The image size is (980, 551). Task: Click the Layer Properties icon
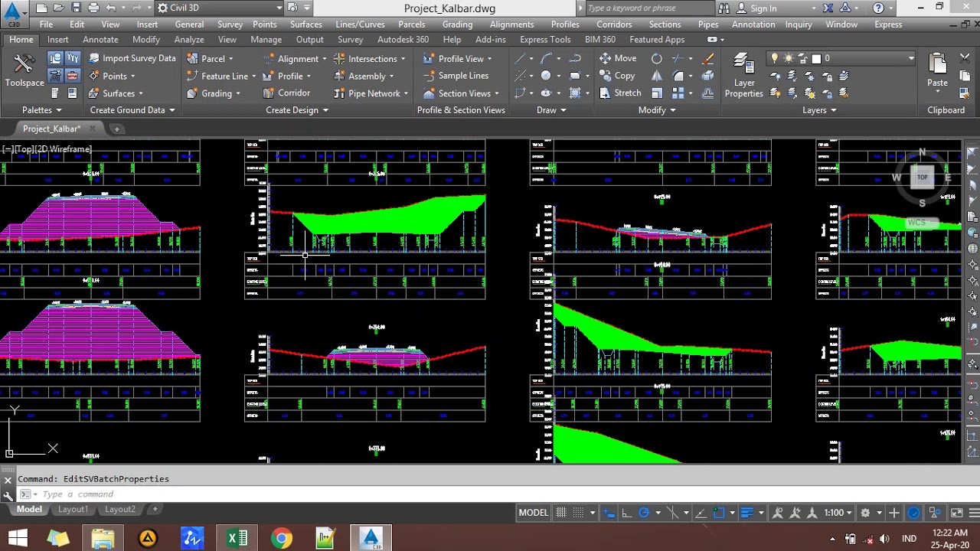coord(743,75)
